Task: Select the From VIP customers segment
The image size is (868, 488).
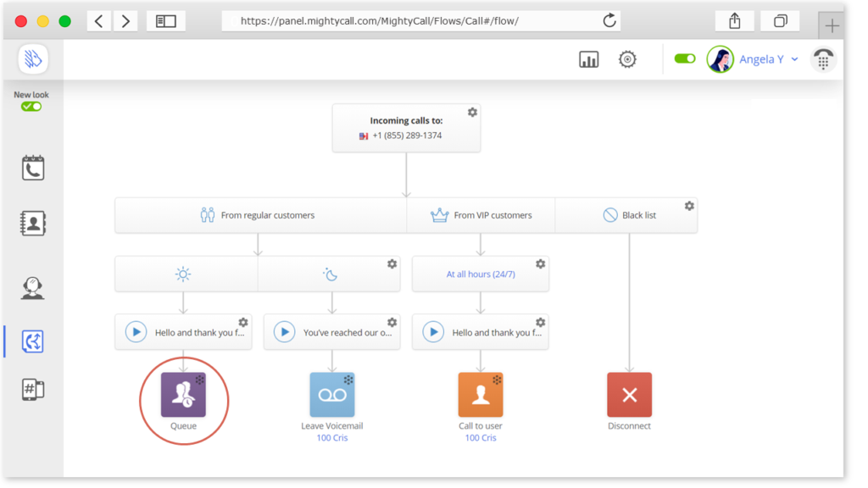Action: point(481,215)
